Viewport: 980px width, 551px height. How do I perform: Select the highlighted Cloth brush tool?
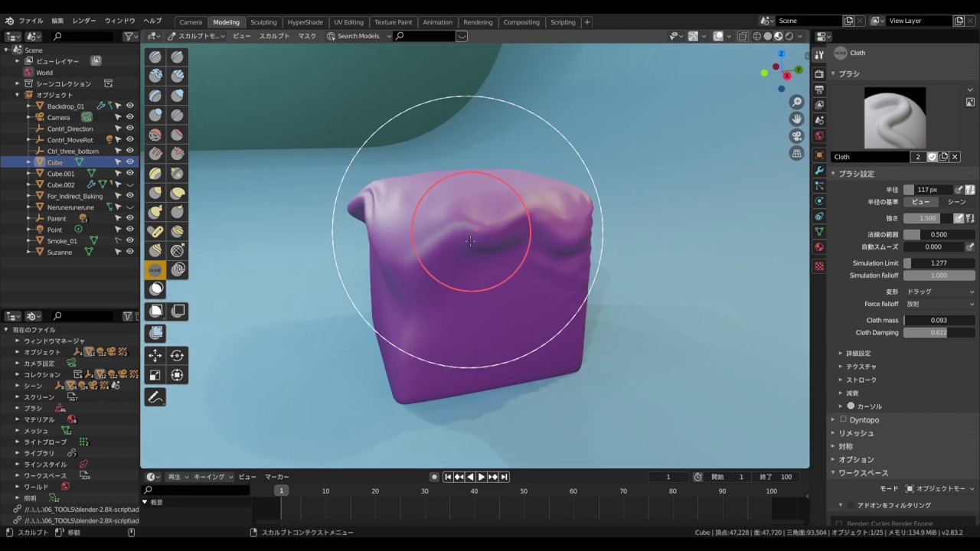tap(155, 269)
